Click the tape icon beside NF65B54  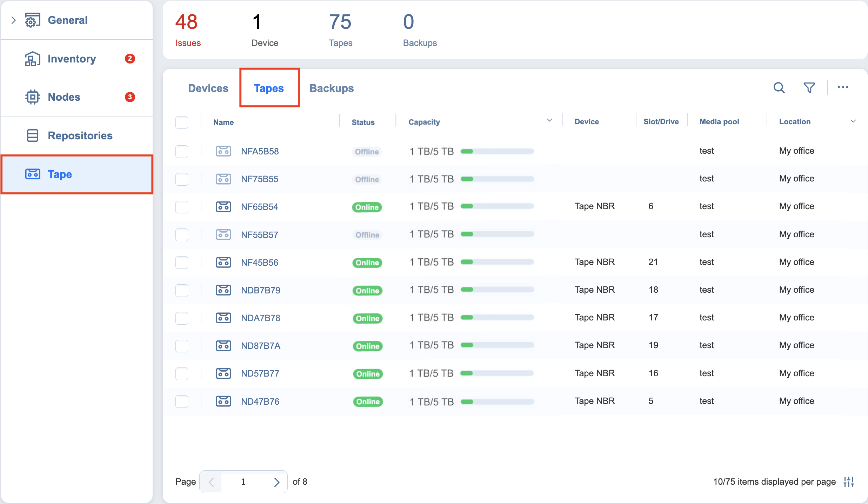(223, 207)
